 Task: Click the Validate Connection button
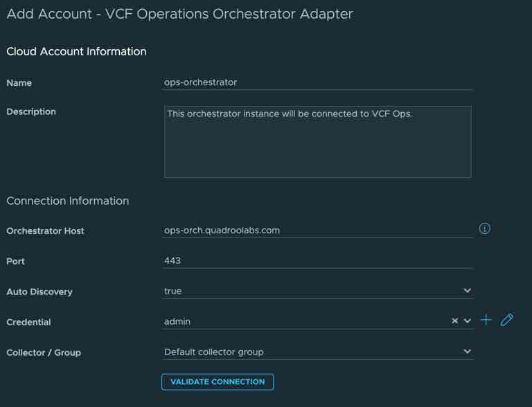click(218, 382)
